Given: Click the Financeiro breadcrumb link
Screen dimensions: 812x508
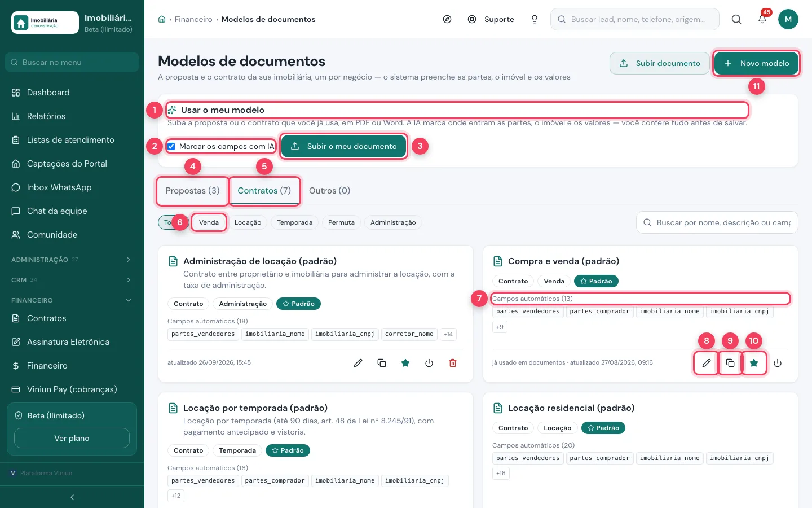Looking at the screenshot, I should (193, 19).
